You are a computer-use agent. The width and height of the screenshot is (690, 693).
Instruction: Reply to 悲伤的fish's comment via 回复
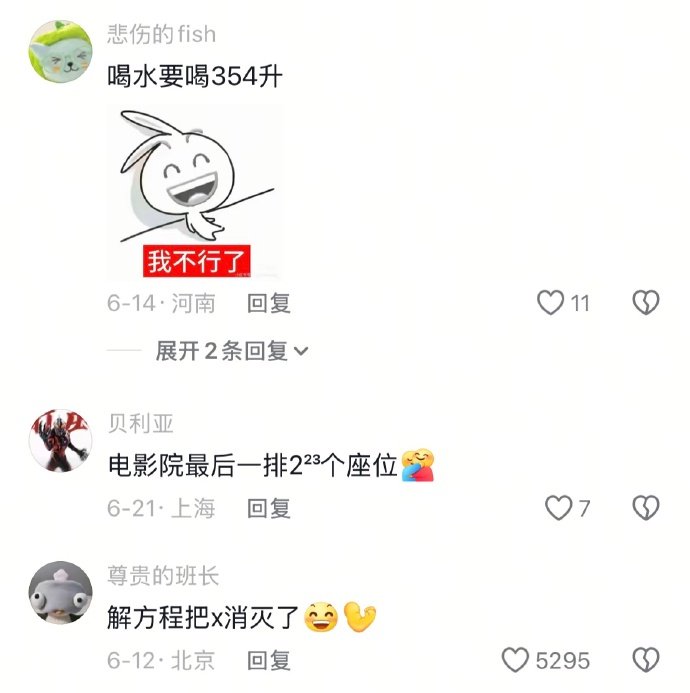(x=268, y=304)
